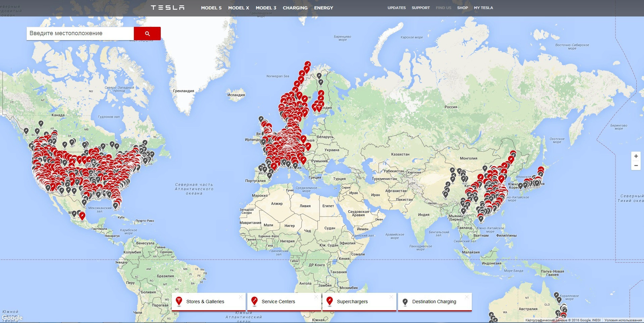
Task: Toggle the Superchargers filter
Action: [352, 302]
